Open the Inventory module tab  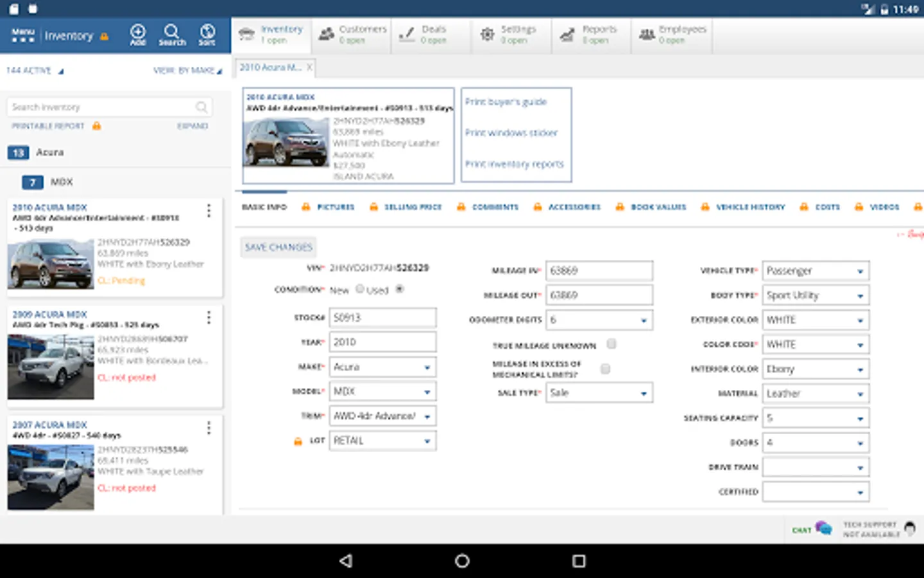271,35
